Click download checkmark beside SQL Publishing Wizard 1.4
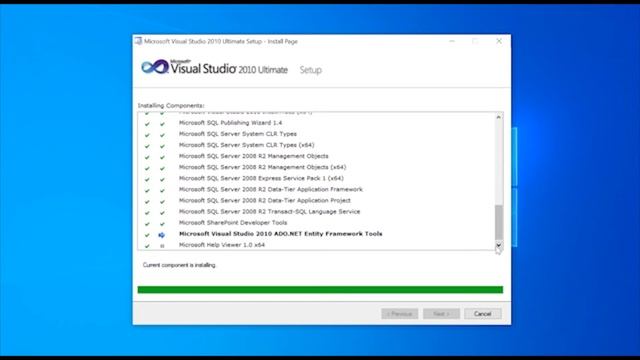Screen dimensions: 640x360 (147, 124)
